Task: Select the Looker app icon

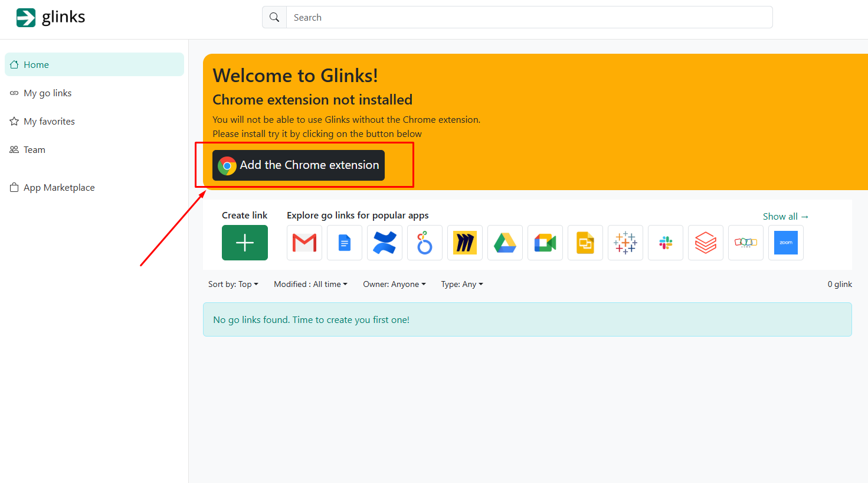Action: pos(425,243)
